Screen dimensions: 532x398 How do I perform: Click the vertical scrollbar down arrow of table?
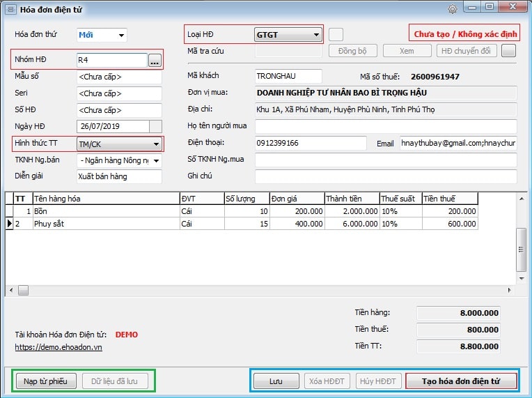pos(520,278)
